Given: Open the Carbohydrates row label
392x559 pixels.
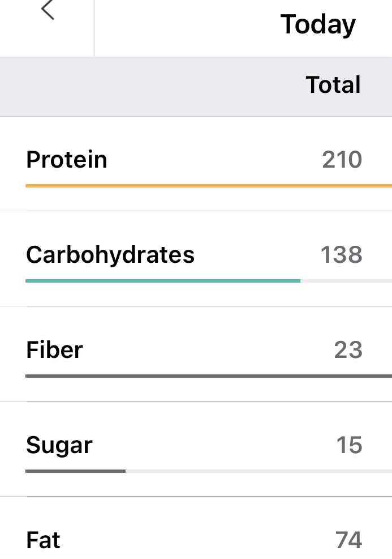Looking at the screenshot, I should [x=110, y=255].
